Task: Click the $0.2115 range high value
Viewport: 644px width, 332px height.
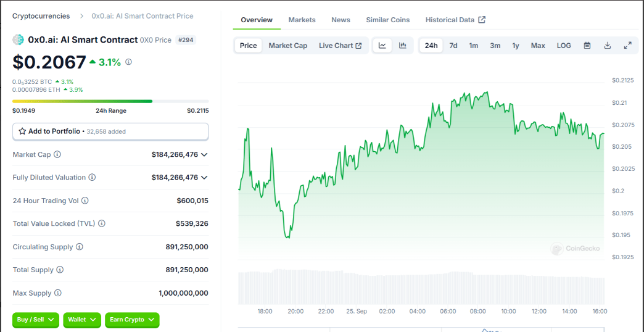Action: pyautogui.click(x=197, y=110)
